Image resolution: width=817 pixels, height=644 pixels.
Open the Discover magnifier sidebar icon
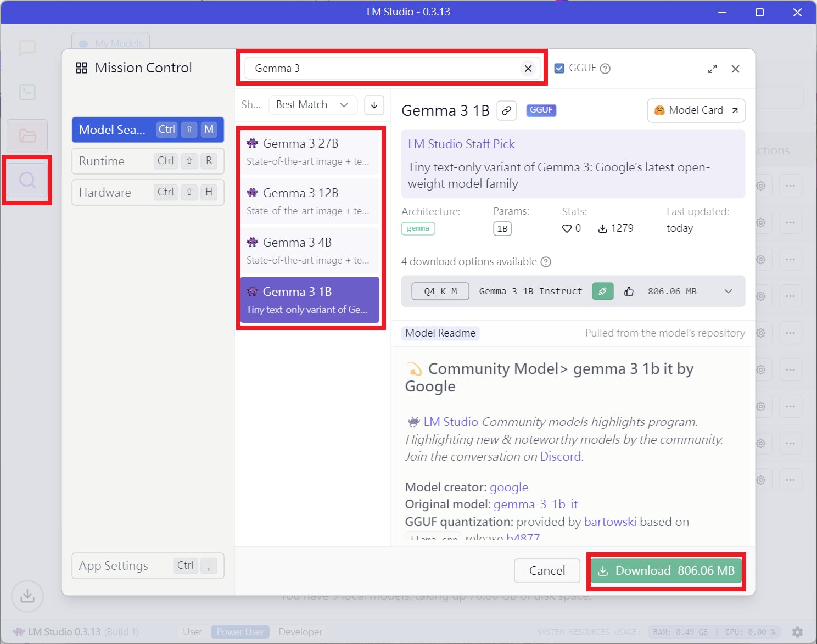tap(27, 180)
